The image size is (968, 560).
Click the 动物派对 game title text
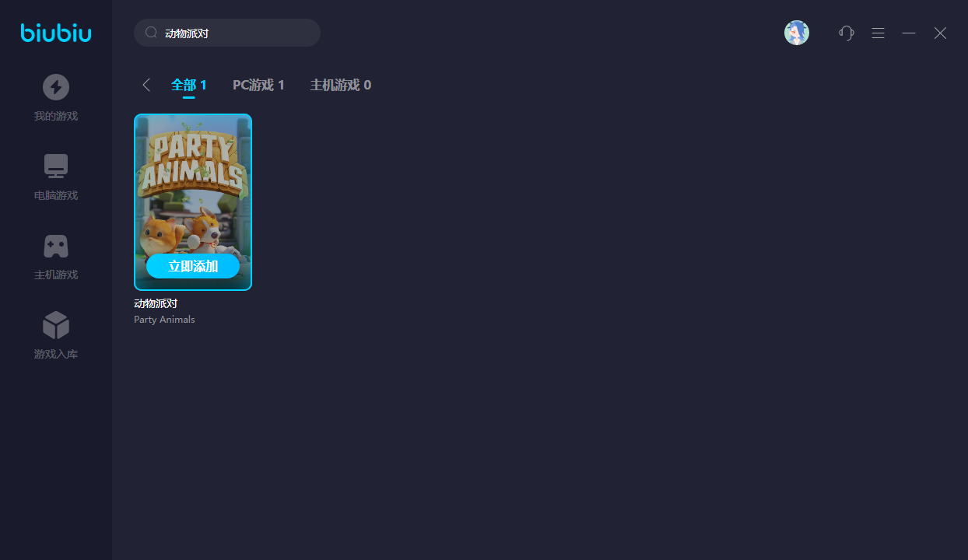156,303
